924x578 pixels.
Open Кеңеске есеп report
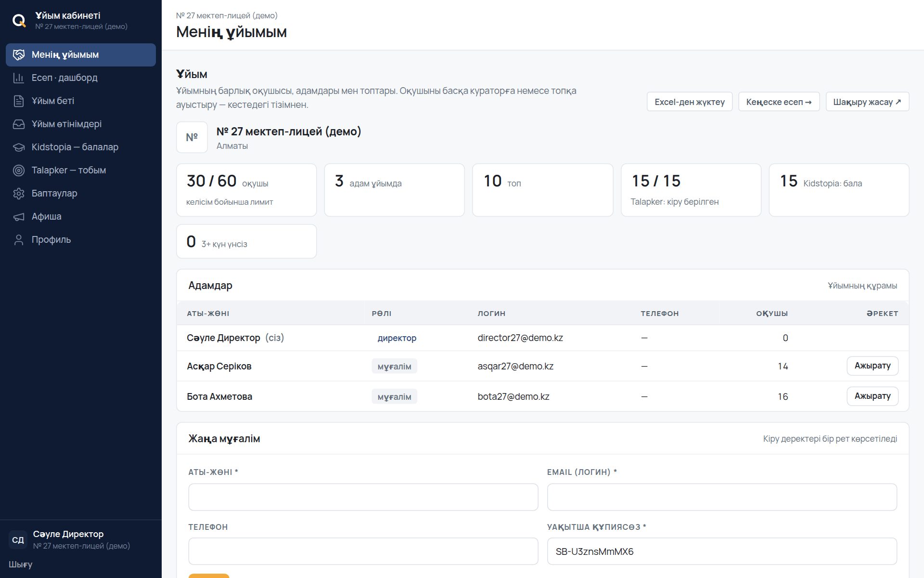point(779,102)
